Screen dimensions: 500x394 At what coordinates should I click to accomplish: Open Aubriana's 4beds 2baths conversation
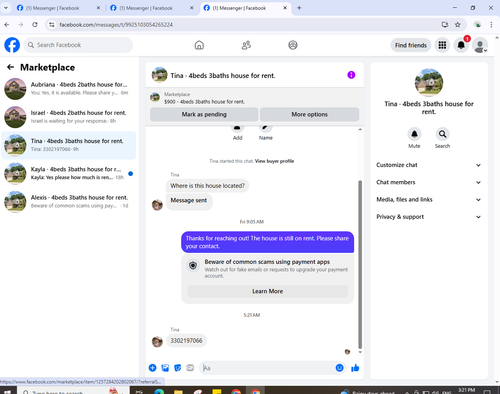[69, 89]
